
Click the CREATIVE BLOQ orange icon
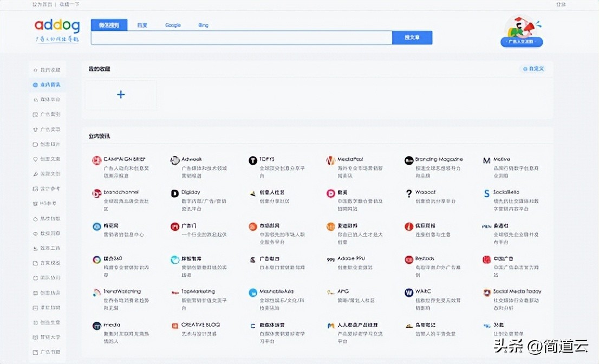click(175, 326)
